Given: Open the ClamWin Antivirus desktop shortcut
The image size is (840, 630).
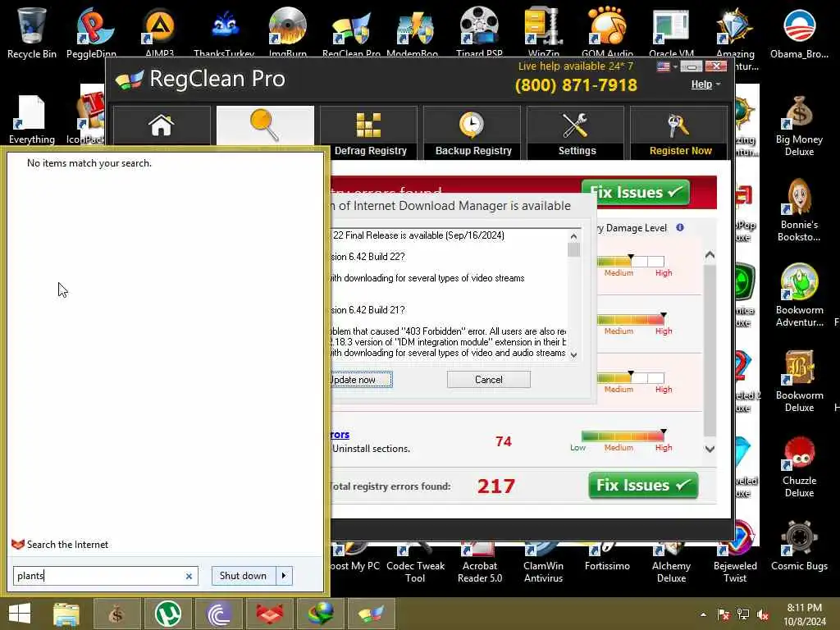Looking at the screenshot, I should 543,563.
